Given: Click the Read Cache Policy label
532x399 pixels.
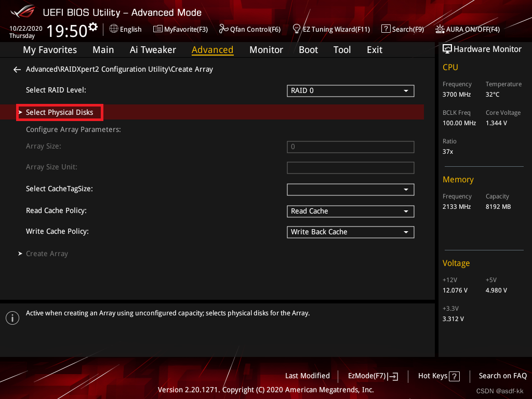Looking at the screenshot, I should [56, 211].
